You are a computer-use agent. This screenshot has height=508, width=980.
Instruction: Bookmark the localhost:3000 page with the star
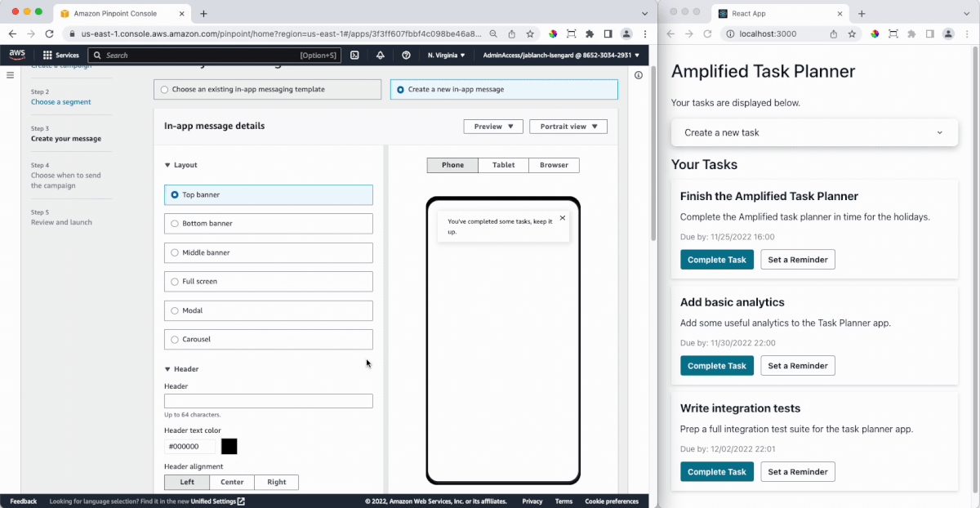(852, 33)
